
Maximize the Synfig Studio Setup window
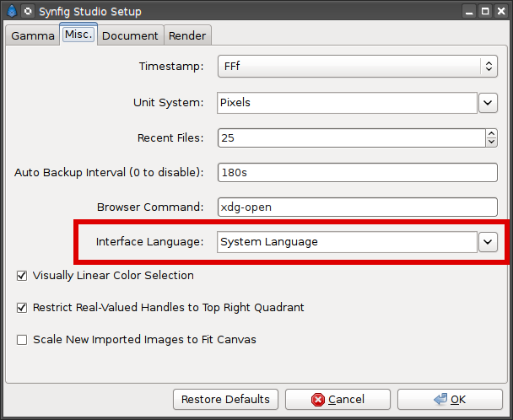(x=485, y=12)
